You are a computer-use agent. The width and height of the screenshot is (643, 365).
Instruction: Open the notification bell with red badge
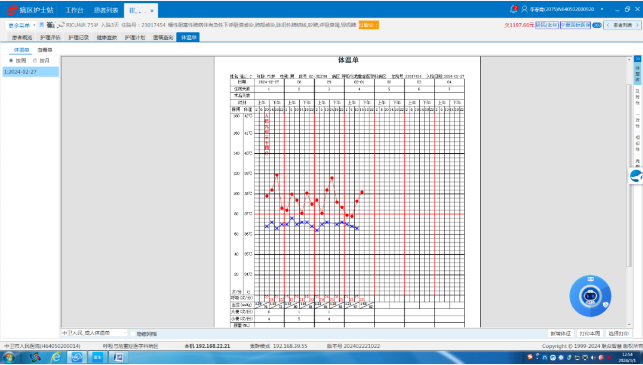(x=513, y=9)
